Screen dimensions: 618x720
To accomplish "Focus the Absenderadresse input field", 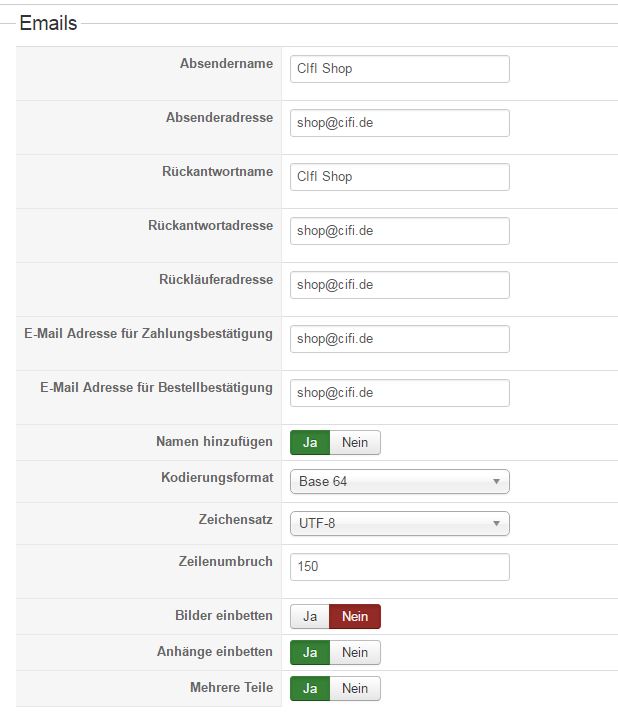I will 399,123.
